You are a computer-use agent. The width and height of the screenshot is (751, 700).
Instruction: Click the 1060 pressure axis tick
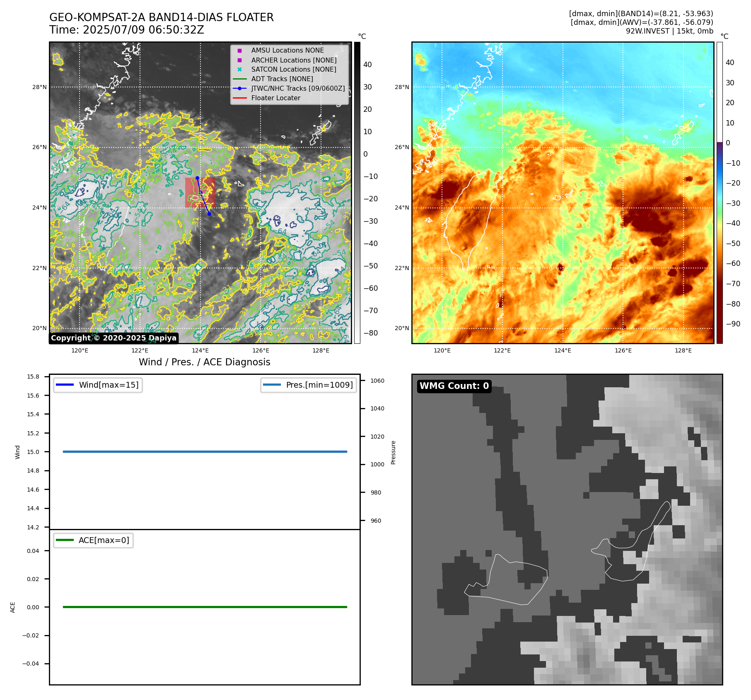coord(377,381)
